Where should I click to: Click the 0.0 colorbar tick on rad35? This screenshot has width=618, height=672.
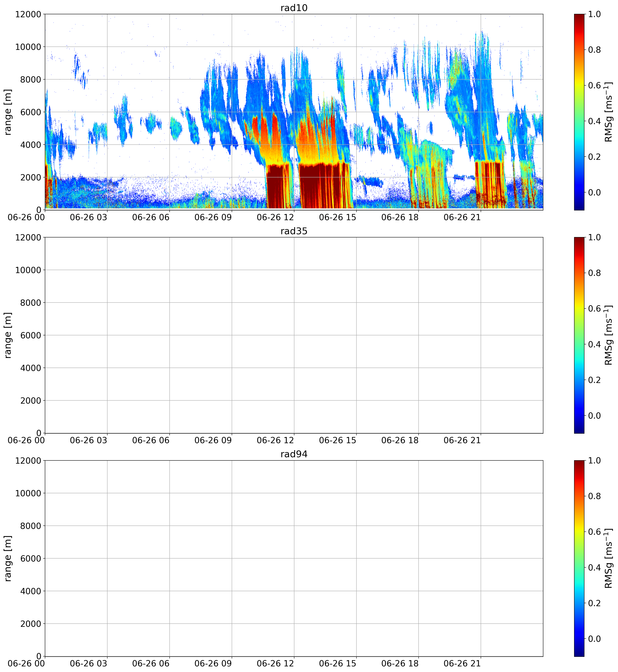(x=595, y=416)
